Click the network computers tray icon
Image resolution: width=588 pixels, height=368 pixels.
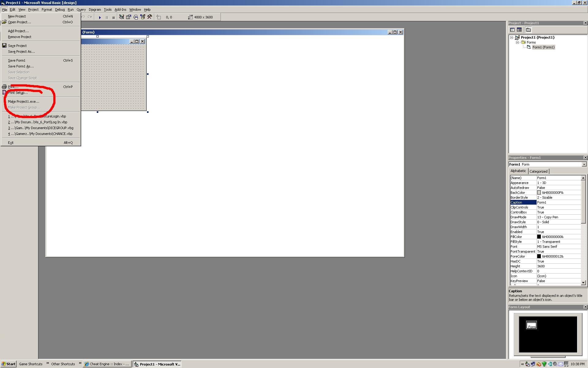533,364
